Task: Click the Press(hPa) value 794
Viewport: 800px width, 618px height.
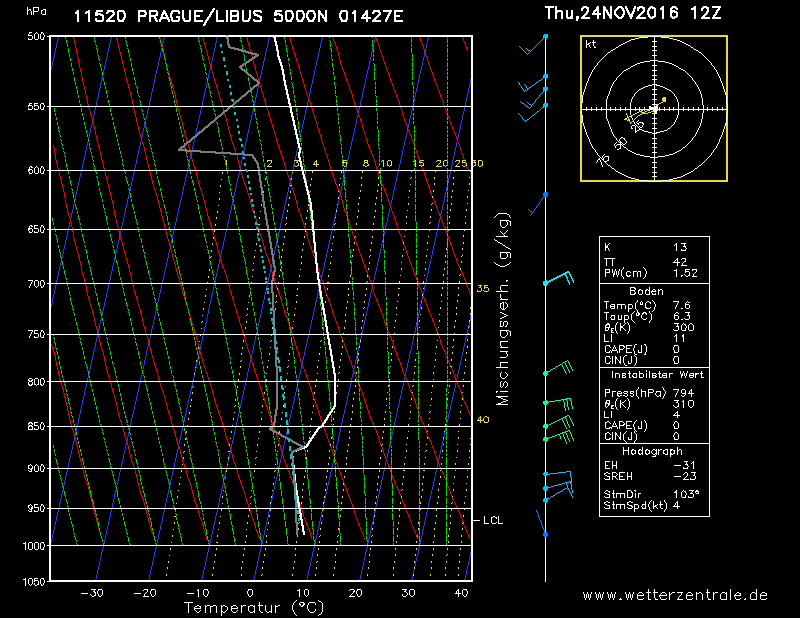Action: pyautogui.click(x=684, y=393)
